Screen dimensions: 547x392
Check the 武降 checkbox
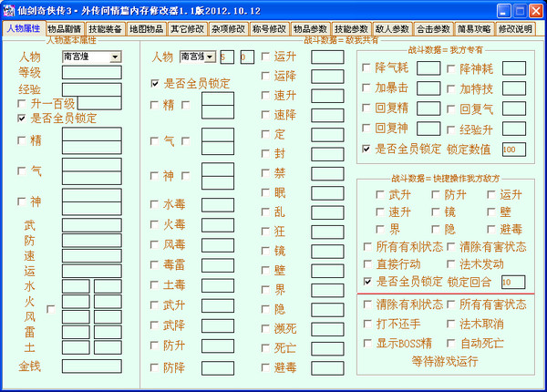click(x=154, y=325)
